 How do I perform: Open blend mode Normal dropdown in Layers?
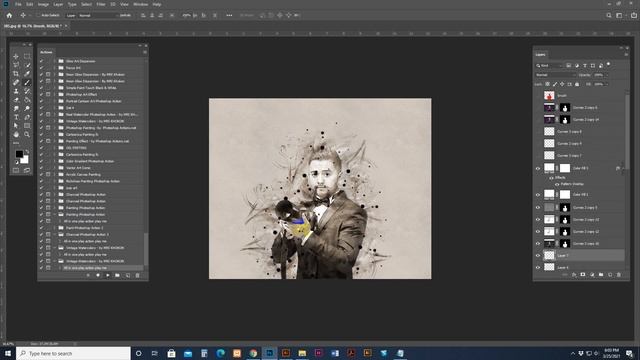(x=555, y=75)
